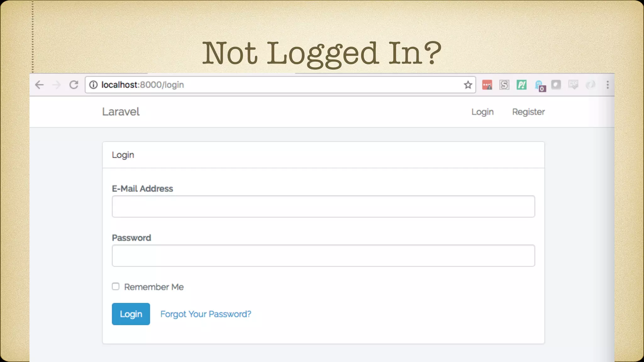Open the red LastPass extension icon
The image size is (644, 362).
(487, 85)
